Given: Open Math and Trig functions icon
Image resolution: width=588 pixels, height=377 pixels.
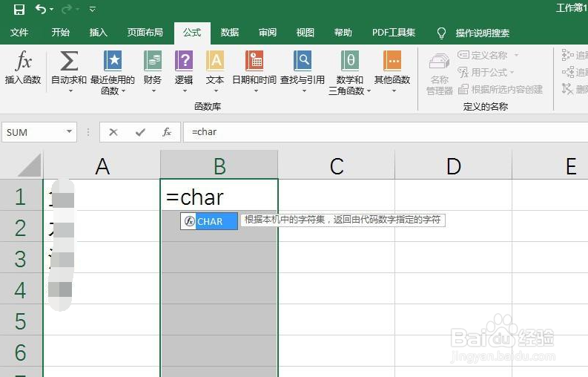Looking at the screenshot, I should 349,62.
